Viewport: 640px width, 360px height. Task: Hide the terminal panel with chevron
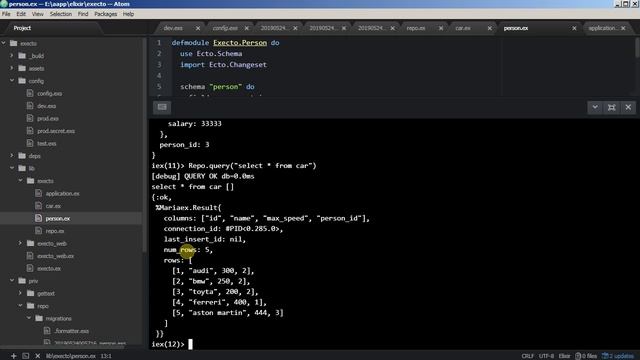[595, 107]
